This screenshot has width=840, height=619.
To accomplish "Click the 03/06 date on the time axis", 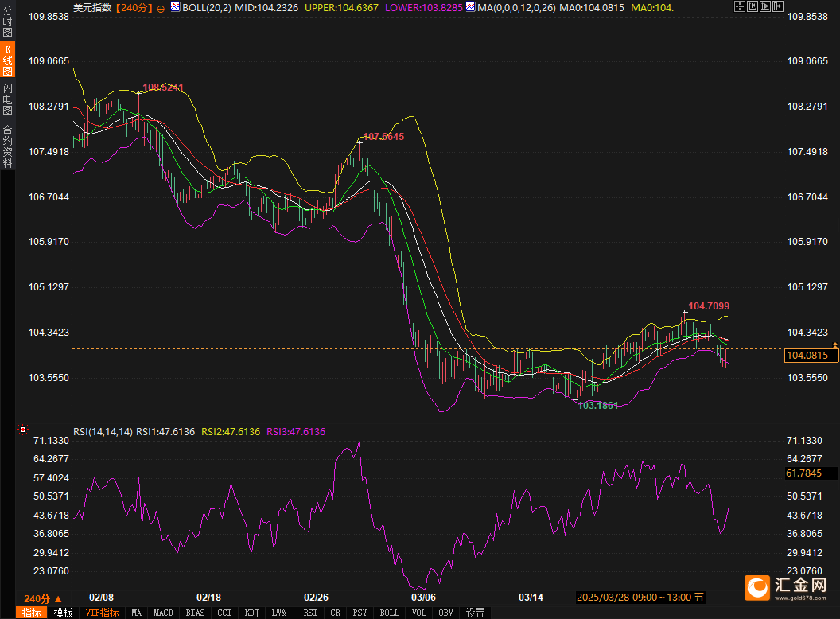I will [x=424, y=597].
